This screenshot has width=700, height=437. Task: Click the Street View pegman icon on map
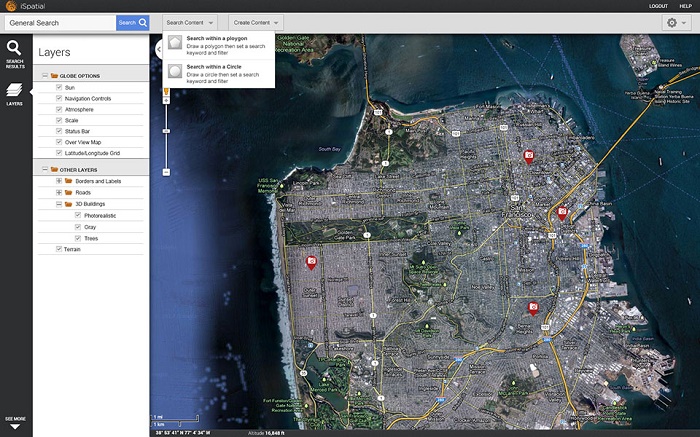[x=167, y=91]
